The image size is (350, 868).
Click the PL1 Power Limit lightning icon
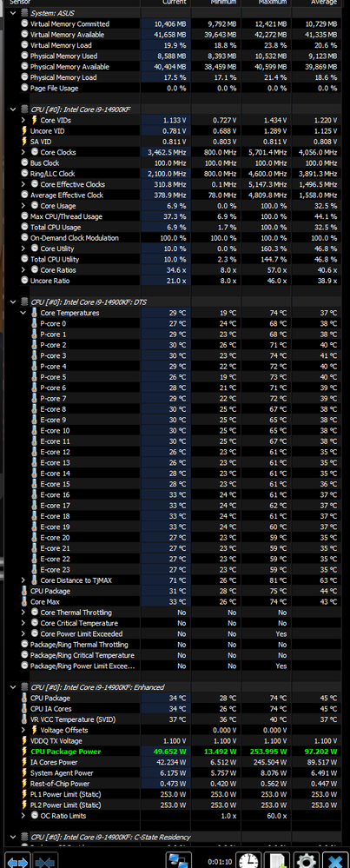point(24,794)
